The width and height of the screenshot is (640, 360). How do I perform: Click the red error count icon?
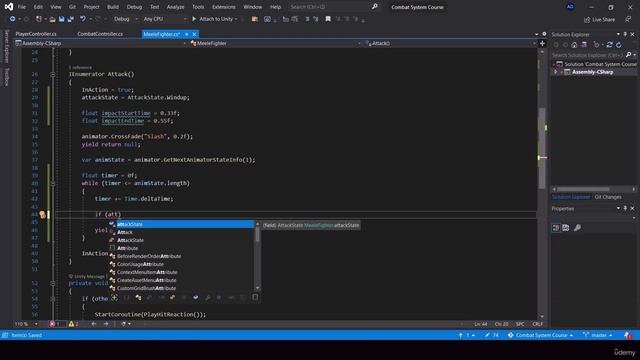(52, 324)
